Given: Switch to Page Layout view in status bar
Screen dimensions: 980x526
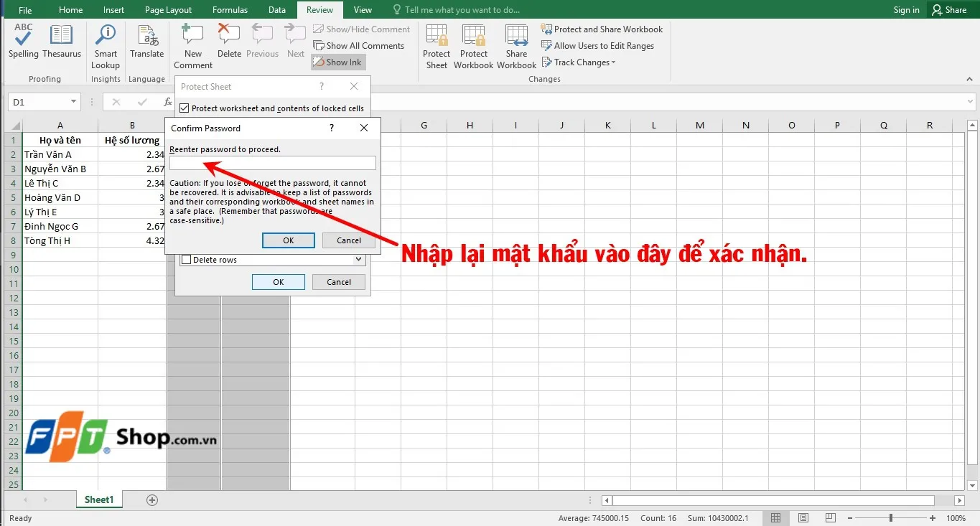Looking at the screenshot, I should 803,518.
